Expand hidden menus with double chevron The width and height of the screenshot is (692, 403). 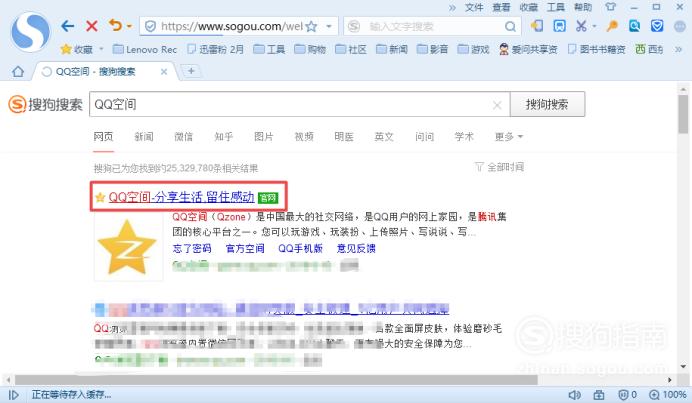click(452, 7)
